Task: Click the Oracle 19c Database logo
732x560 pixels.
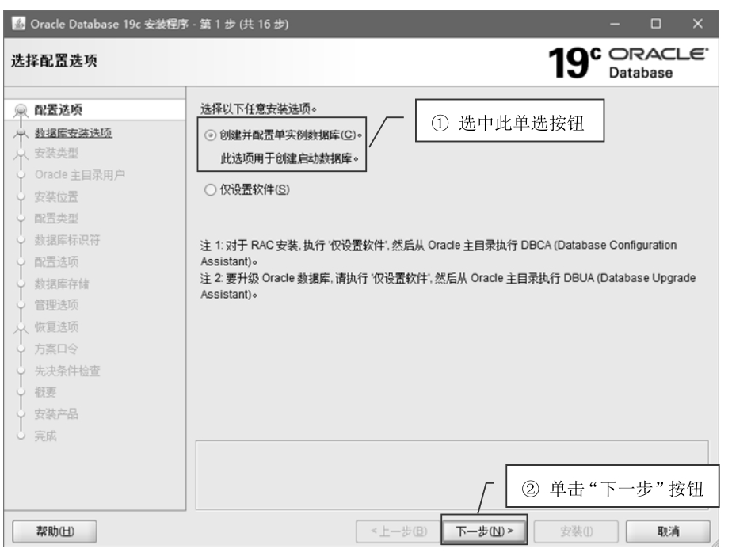Action: [x=628, y=62]
